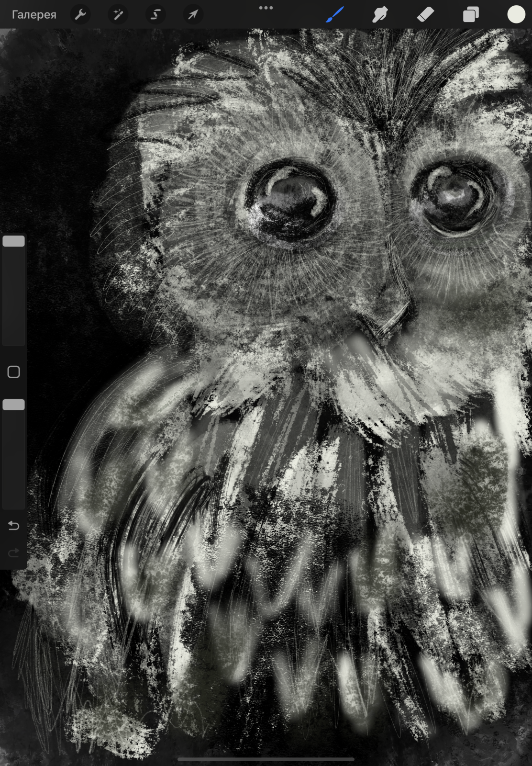532x766 pixels.
Task: Tap the Undo arrow in sidebar
Action: click(13, 526)
